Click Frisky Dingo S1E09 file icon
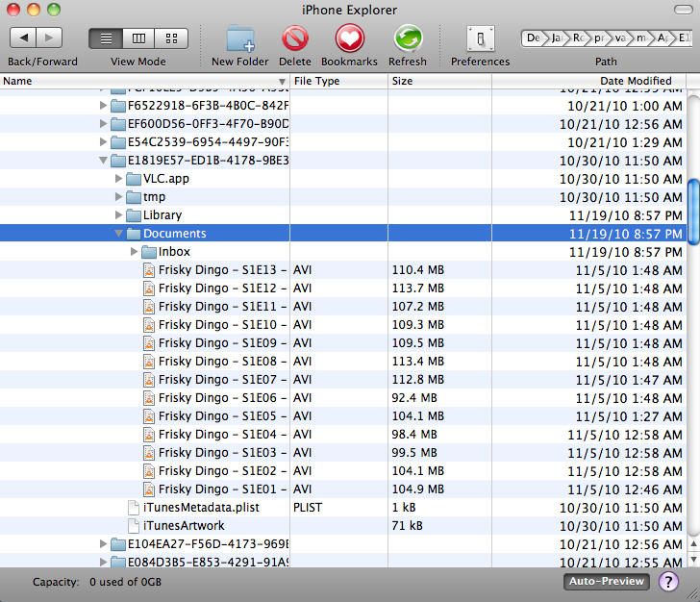Viewport: 700px width, 602px height. (x=149, y=343)
